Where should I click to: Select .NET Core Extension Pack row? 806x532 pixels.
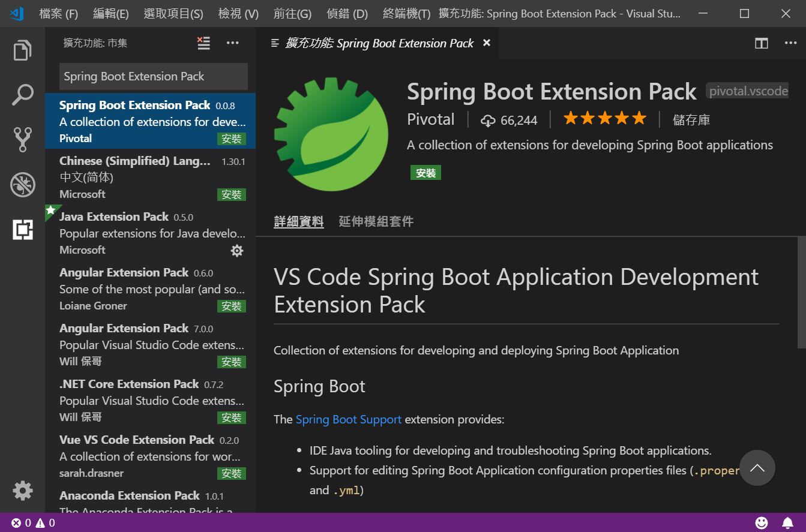150,400
